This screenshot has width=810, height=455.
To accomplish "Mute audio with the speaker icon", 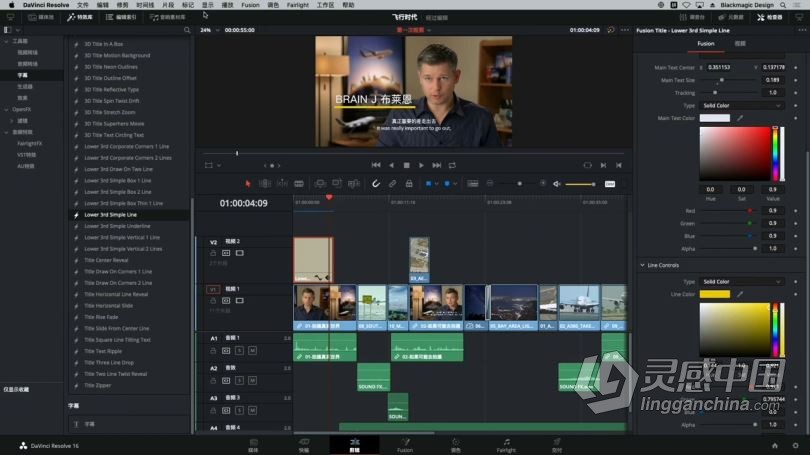I will pyautogui.click(x=557, y=184).
